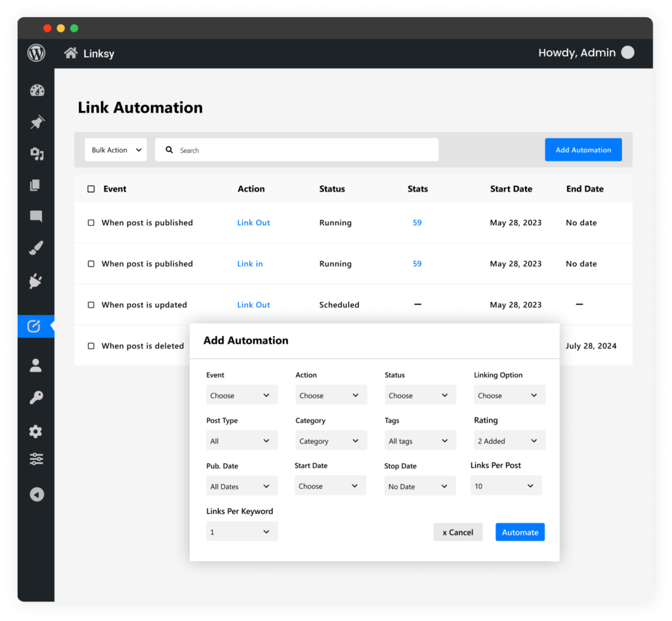Sort by the End Date column header
The height and width of the screenshot is (621, 672).
pyautogui.click(x=585, y=189)
